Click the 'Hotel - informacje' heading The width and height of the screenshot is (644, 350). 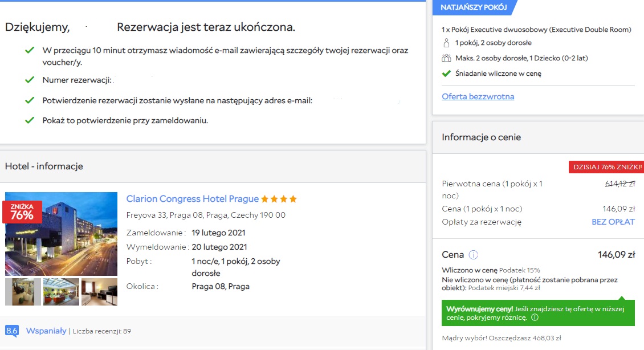[x=44, y=166]
